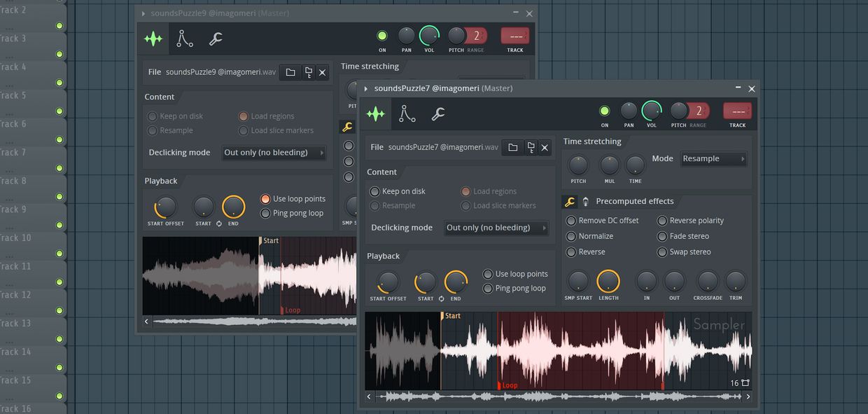Switch to the Miscellaneous functions tab in soundsPuzzle7

pyautogui.click(x=438, y=113)
